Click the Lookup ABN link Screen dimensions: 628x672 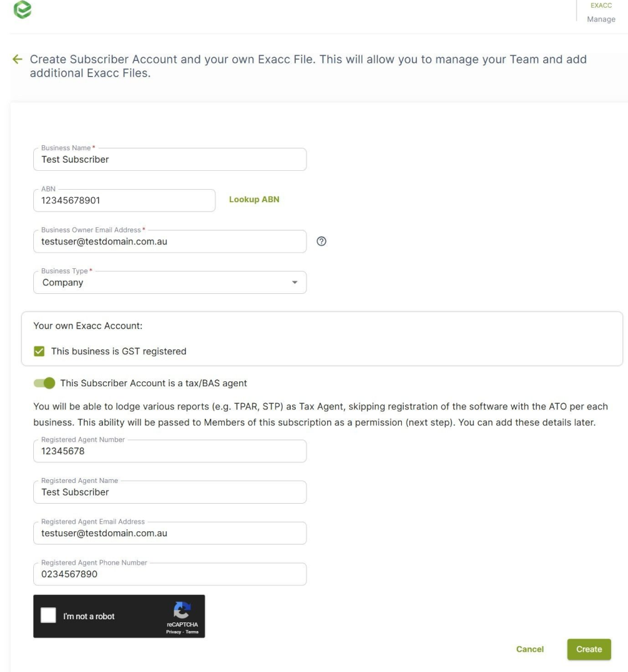tap(254, 199)
